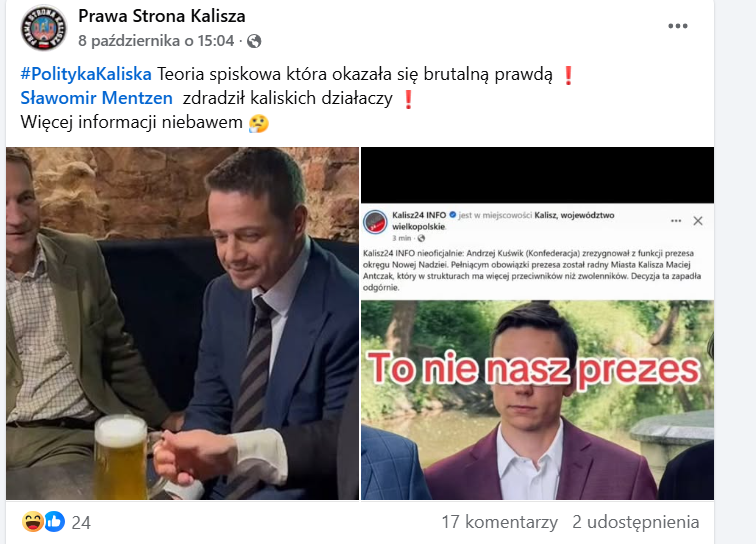This screenshot has width=756, height=544.
Task: Show the 17 komentarzy comments
Action: tap(500, 522)
